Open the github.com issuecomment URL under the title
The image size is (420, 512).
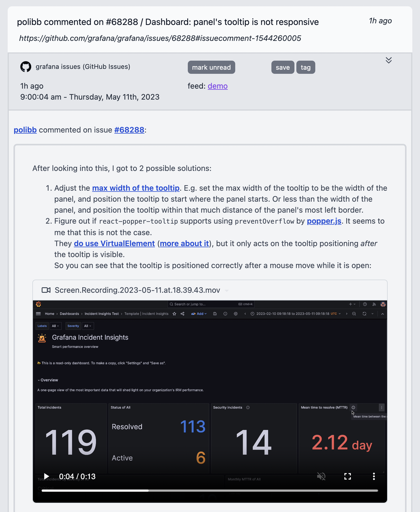tap(160, 38)
